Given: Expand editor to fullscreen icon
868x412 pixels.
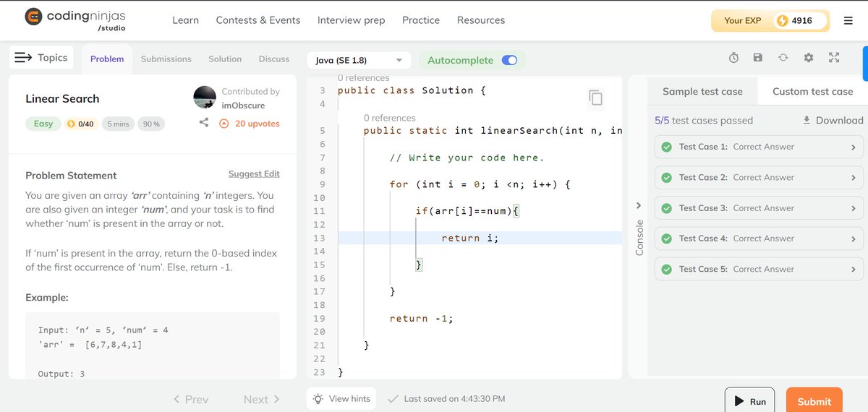Looking at the screenshot, I should [834, 58].
